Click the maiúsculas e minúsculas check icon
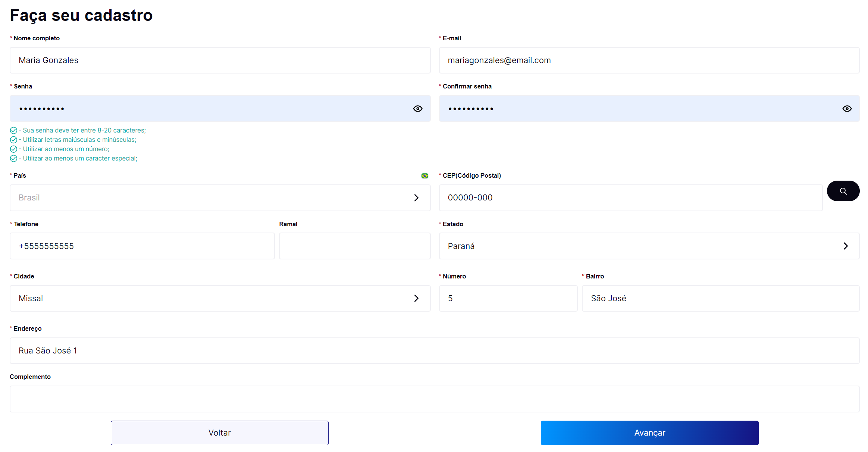The width and height of the screenshot is (868, 452). 13,140
